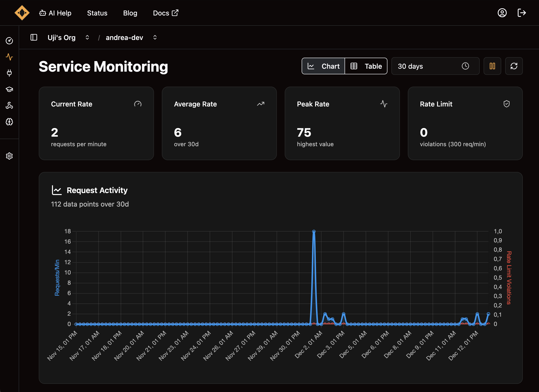Open the settings gear in sidebar
Viewport: 539px width, 392px height.
point(9,156)
